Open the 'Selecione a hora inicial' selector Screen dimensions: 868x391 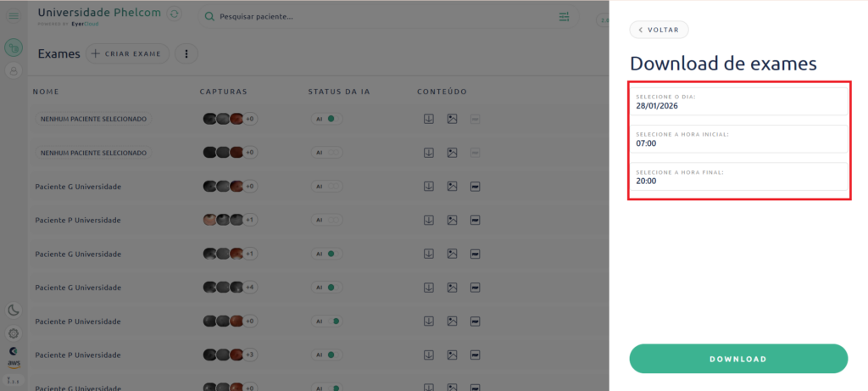coord(739,139)
